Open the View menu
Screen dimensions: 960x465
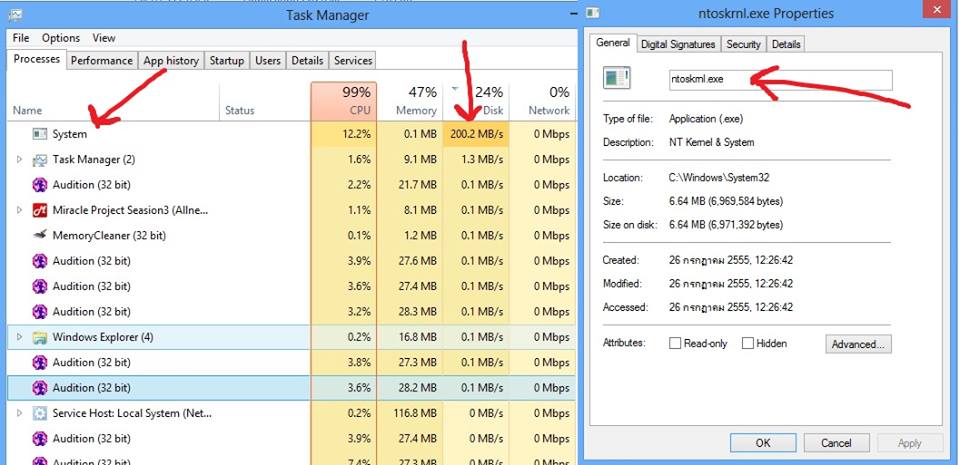pyautogui.click(x=104, y=38)
